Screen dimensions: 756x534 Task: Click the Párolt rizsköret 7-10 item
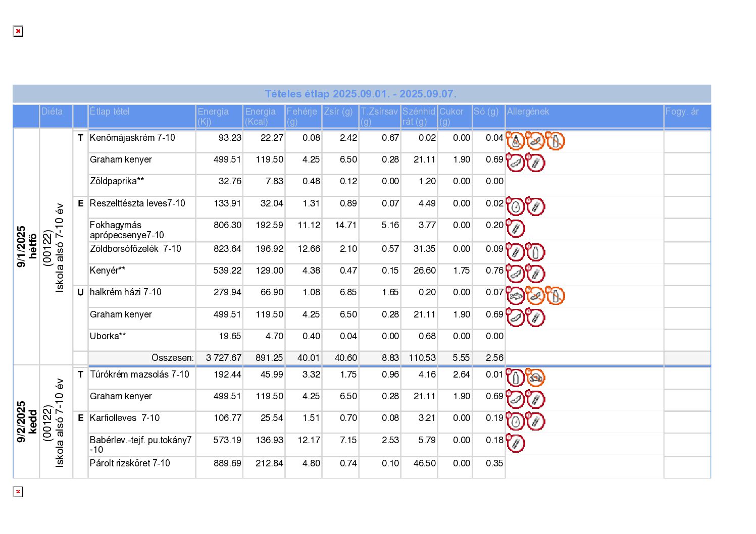point(130,463)
